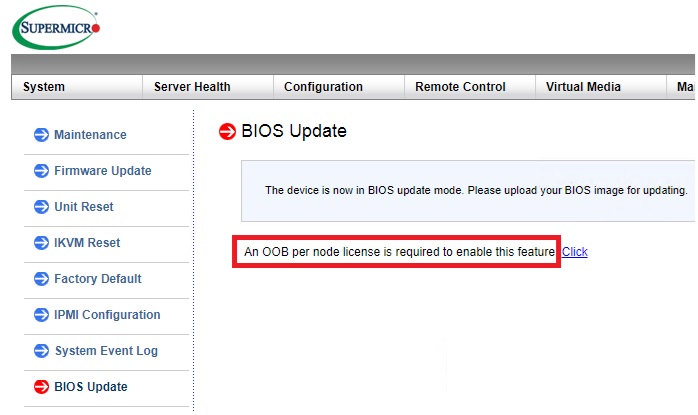Open the System menu
The height and width of the screenshot is (415, 698).
[x=44, y=87]
